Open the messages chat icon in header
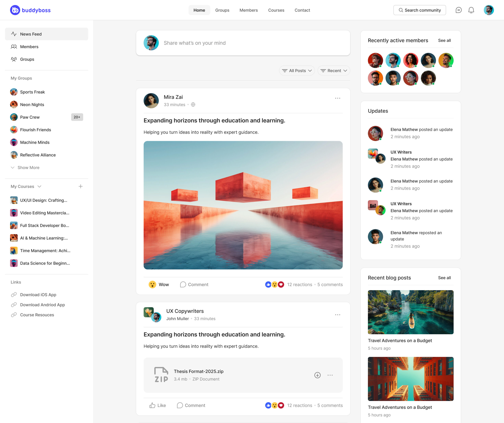 (x=458, y=10)
